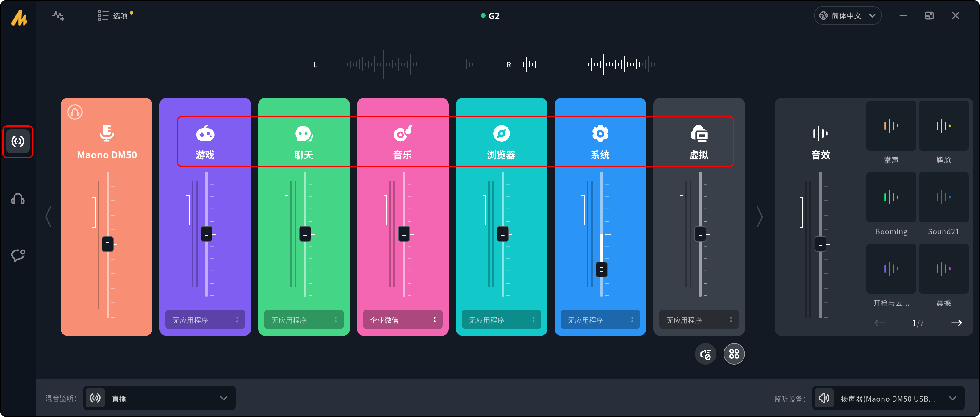The image size is (980, 417).
Task: Click the compass icon on 浏览器 channel
Action: click(x=501, y=134)
